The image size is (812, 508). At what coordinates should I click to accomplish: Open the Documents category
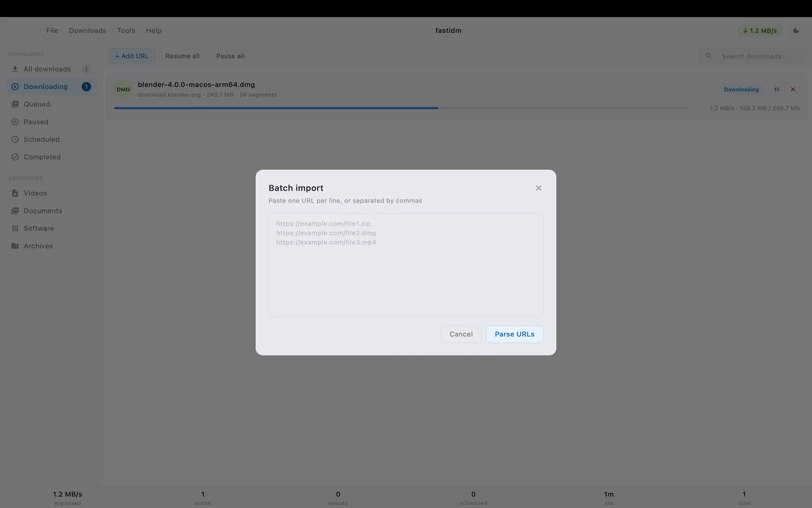click(51, 211)
